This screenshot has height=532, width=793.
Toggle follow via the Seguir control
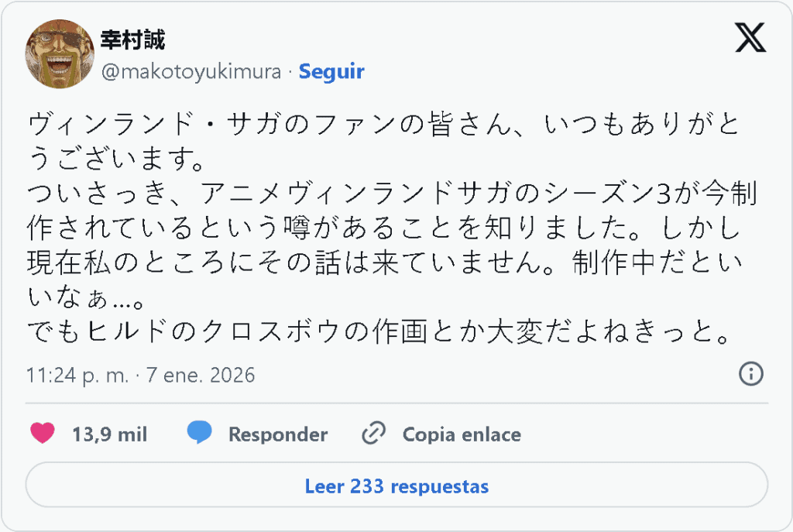(331, 71)
